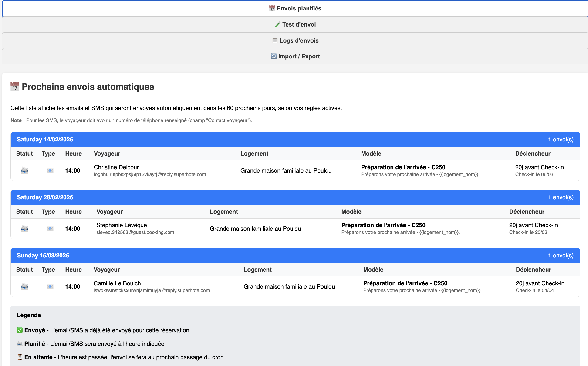Go to Import / Export tab
Screen dimensions: 588x366
(x=295, y=57)
